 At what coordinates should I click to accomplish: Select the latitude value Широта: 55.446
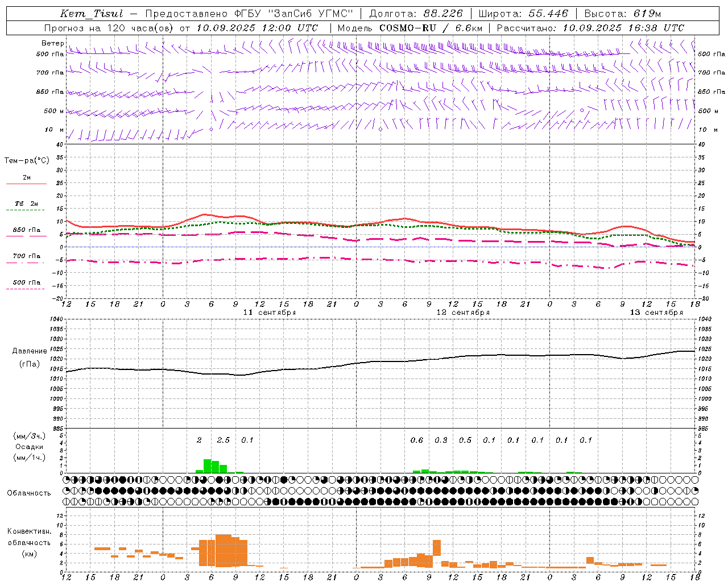point(523,14)
